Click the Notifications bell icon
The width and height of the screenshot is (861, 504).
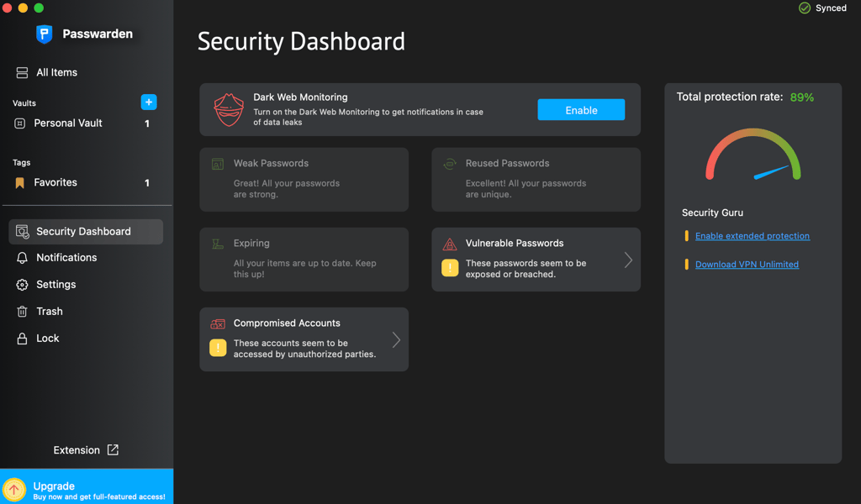tap(22, 258)
